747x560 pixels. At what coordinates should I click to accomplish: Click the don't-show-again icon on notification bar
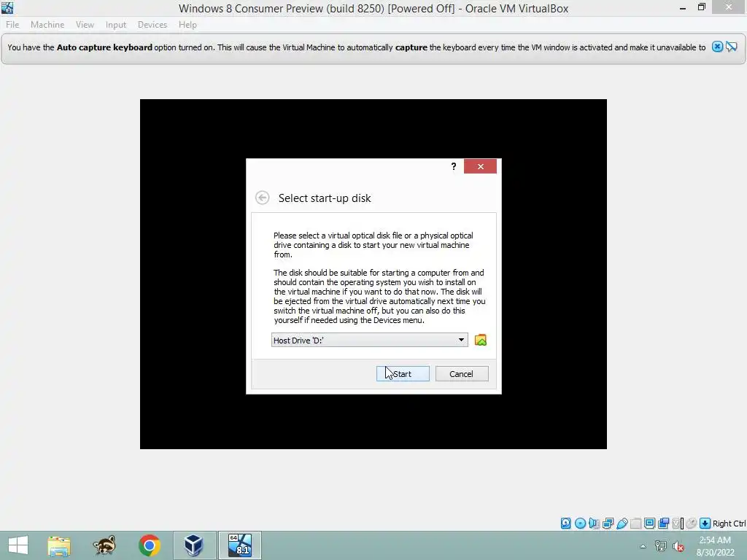click(731, 47)
